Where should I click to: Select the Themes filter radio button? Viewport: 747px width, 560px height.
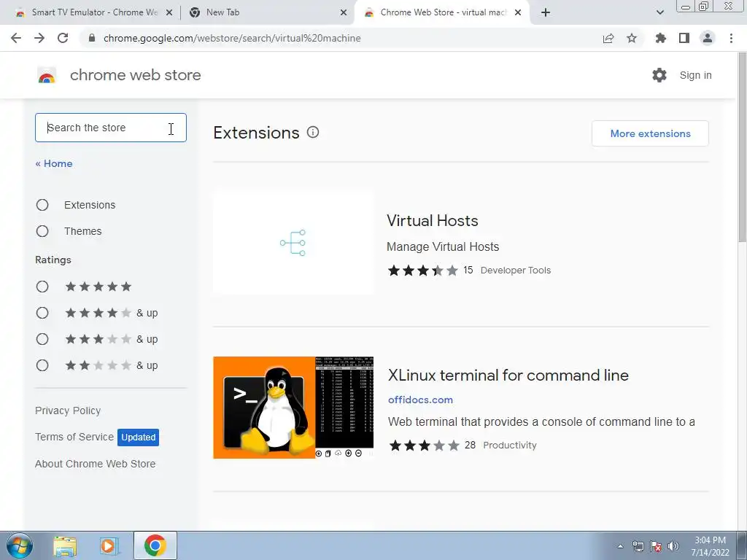42,231
